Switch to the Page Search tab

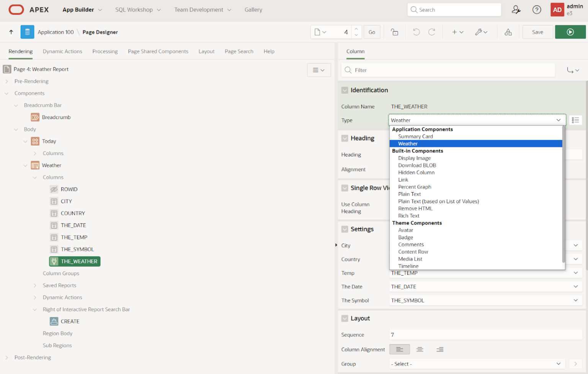[x=239, y=51]
